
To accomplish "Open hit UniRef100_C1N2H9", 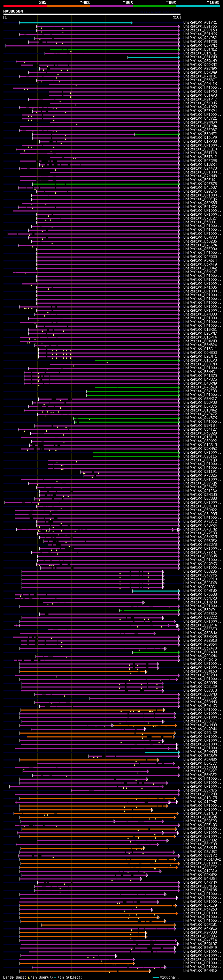I will point(200,602).
